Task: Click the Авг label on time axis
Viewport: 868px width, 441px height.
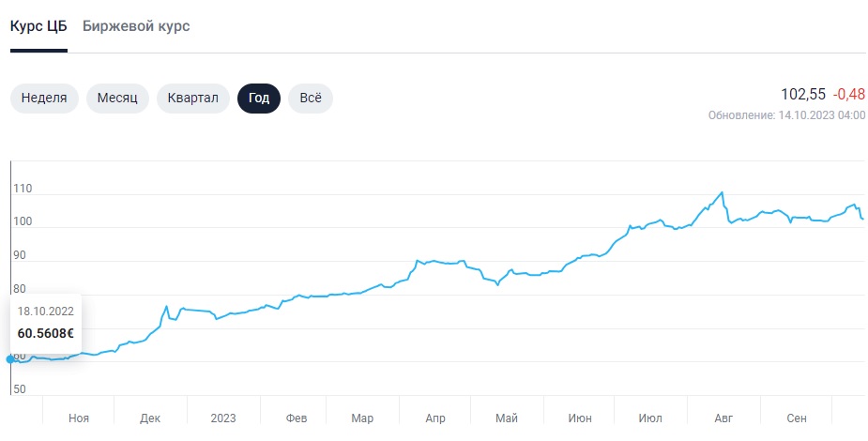Action: (723, 418)
